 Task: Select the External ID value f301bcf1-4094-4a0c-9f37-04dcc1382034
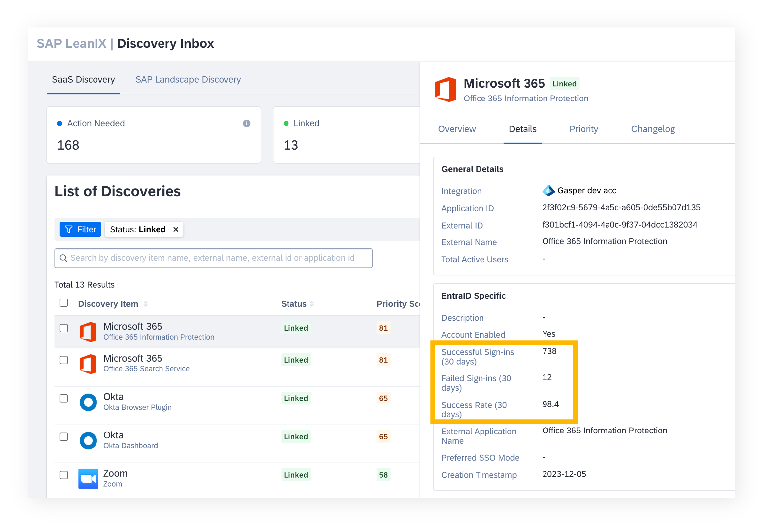point(620,225)
